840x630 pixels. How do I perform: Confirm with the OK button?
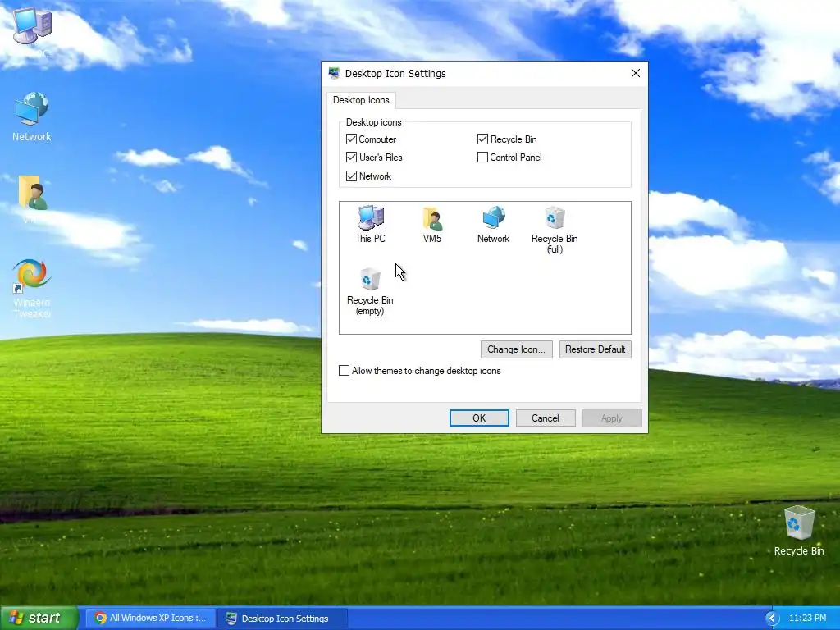pos(479,418)
